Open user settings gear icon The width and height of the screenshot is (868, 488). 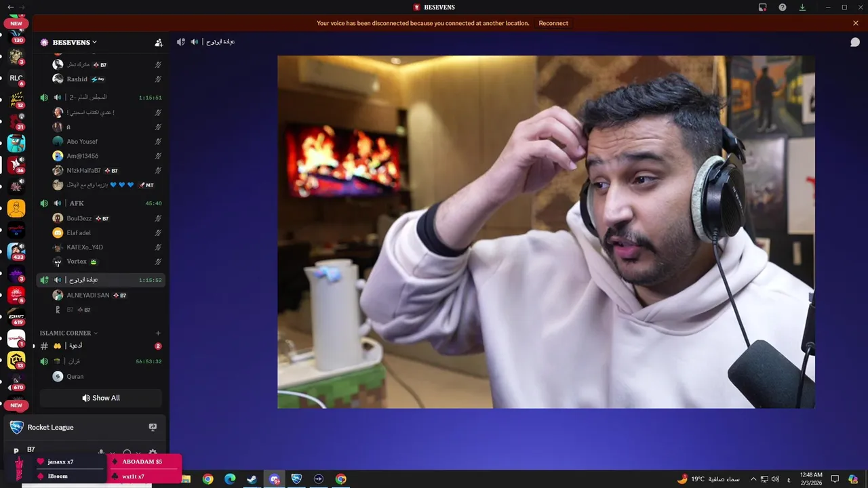(153, 453)
